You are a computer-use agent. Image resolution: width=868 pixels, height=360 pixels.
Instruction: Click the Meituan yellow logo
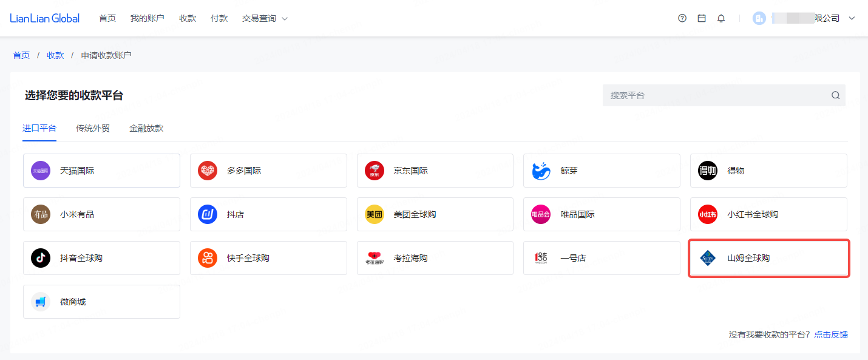375,214
